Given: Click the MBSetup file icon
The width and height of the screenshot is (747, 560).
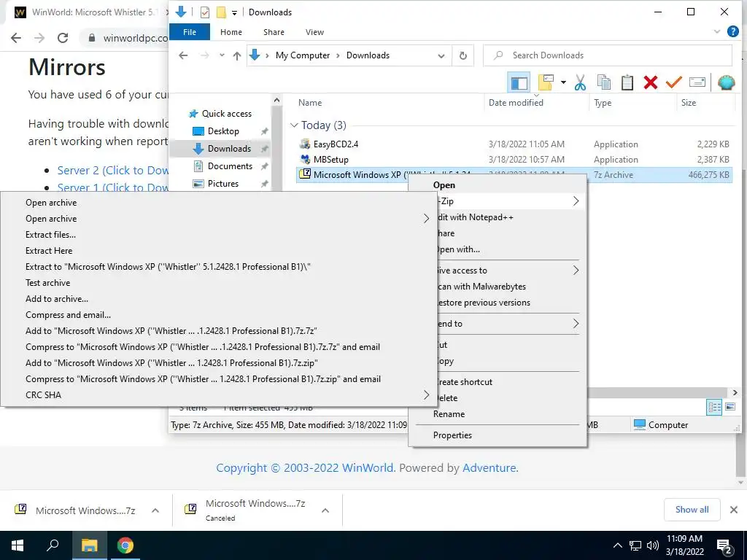Looking at the screenshot, I should tap(305, 159).
